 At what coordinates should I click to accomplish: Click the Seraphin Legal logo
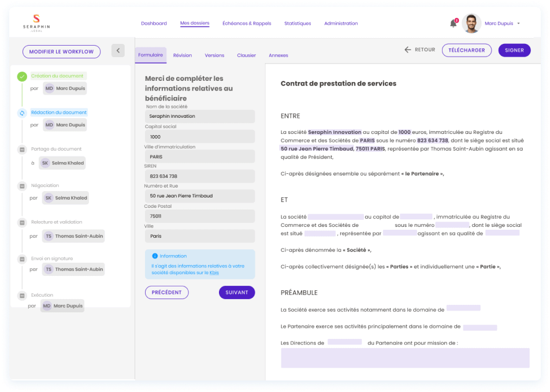tap(36, 24)
